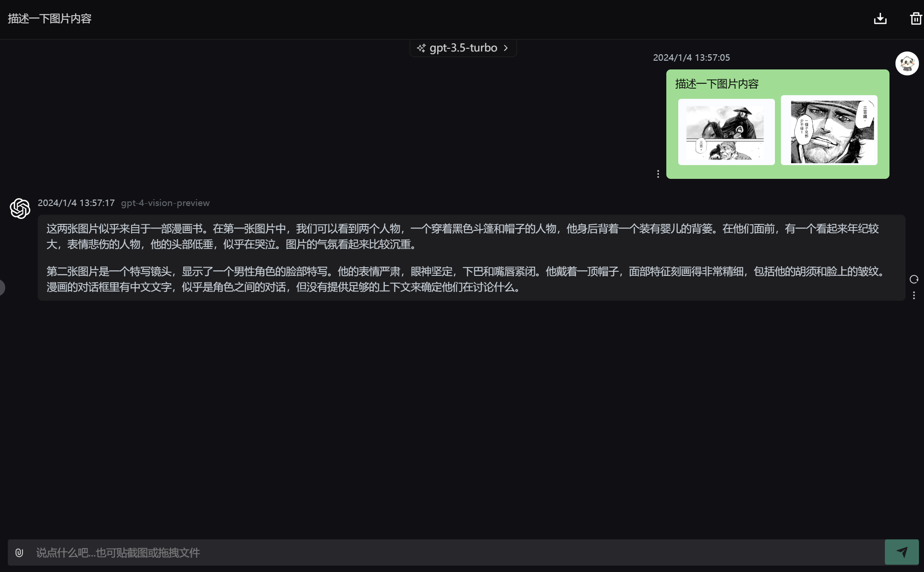Open the second manga thumbnail with the face close-up

829,131
